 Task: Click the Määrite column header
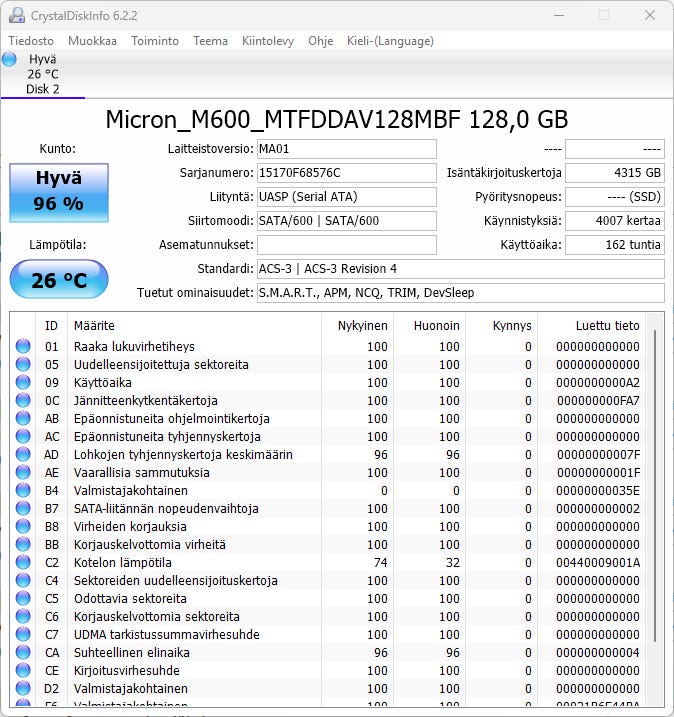194,326
